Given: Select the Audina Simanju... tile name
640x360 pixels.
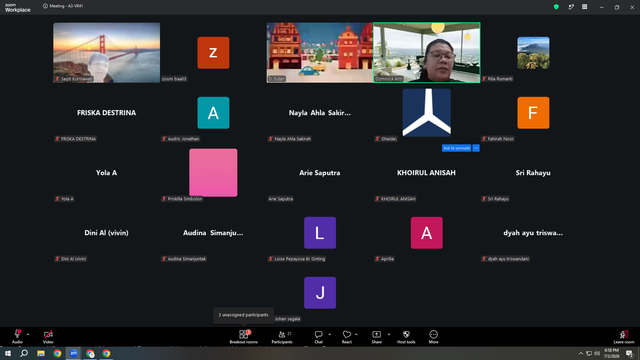Looking at the screenshot, I should click(x=213, y=233).
